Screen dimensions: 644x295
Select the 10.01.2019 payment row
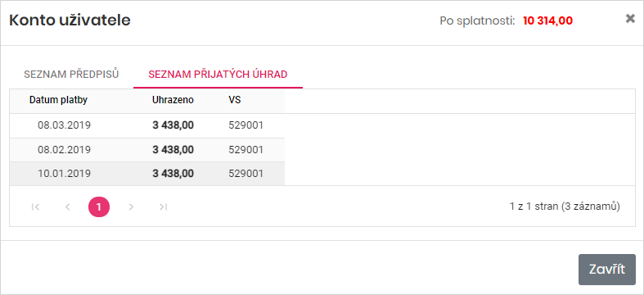coord(147,174)
